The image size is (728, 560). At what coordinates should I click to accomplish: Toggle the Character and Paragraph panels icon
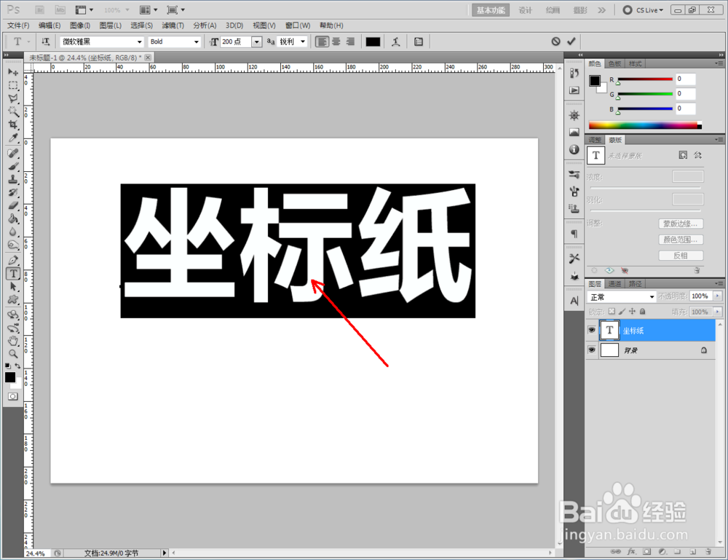tap(419, 42)
